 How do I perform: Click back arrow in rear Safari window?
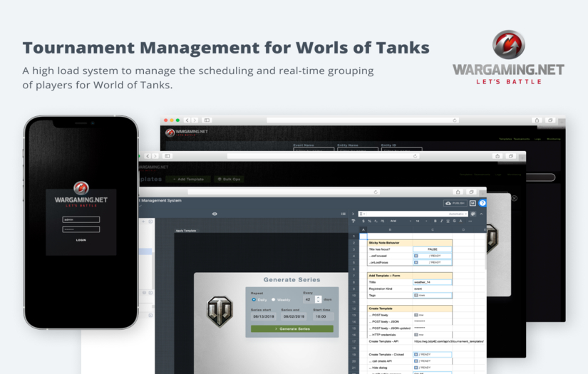point(187,120)
